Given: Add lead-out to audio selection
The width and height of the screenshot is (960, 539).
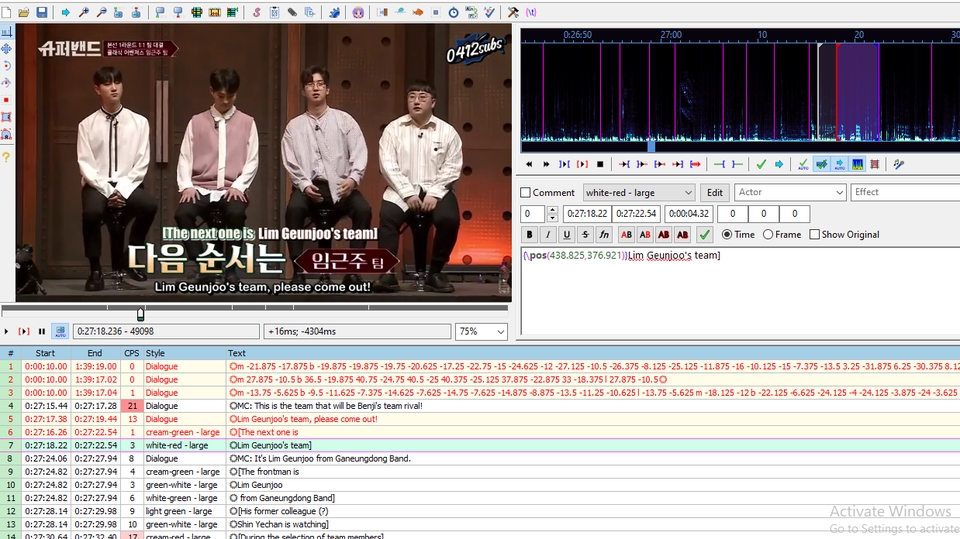Looking at the screenshot, I should pos(737,164).
